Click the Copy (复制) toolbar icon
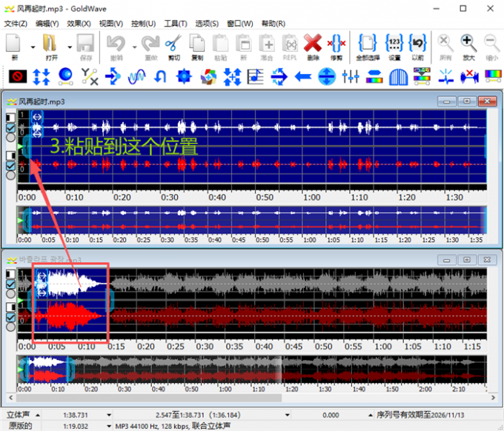This screenshot has height=431, width=504. pos(197,45)
